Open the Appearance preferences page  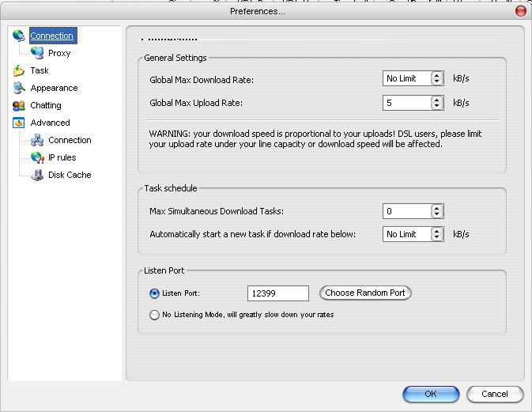[54, 88]
